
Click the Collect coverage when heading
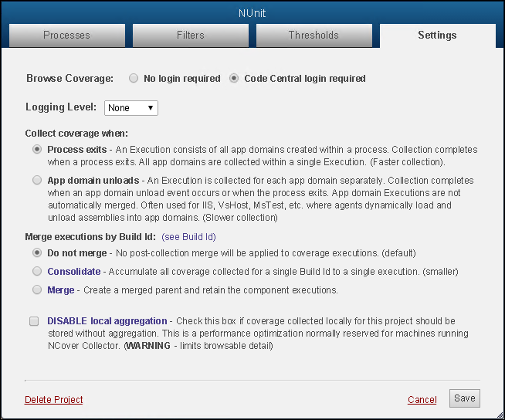76,134
